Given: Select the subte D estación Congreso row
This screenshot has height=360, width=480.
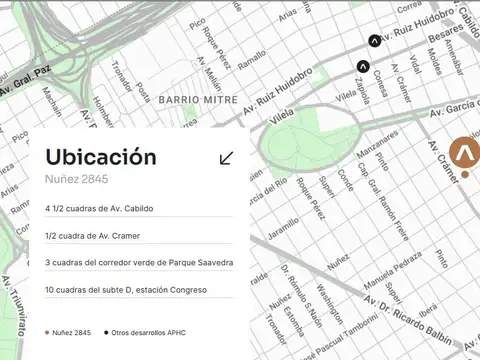Looking at the screenshot, I should pos(139,290).
